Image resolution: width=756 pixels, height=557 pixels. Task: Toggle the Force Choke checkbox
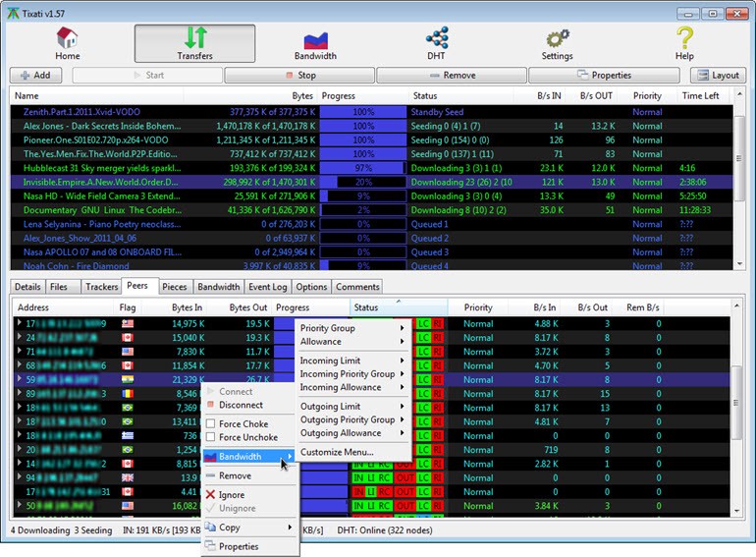click(x=210, y=424)
